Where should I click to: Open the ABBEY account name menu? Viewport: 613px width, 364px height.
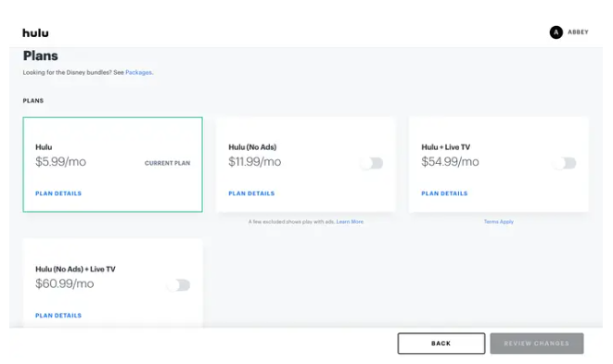click(x=578, y=32)
